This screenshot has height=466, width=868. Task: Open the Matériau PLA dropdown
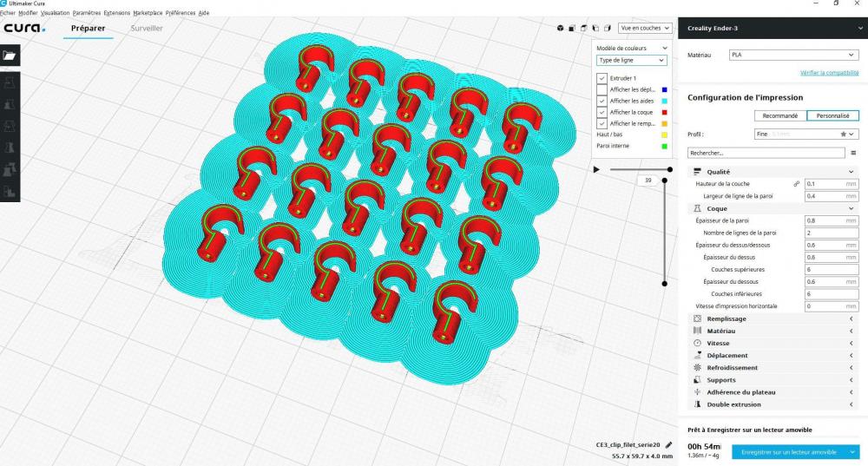click(794, 55)
